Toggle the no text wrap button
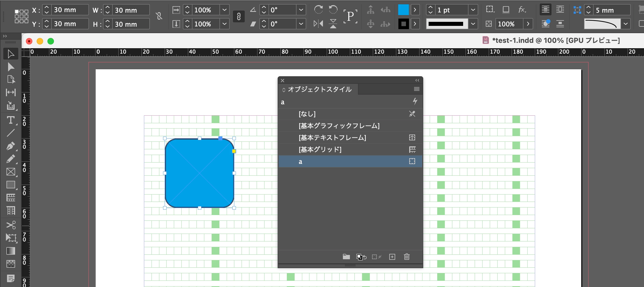This screenshot has width=644, height=287. (546, 10)
